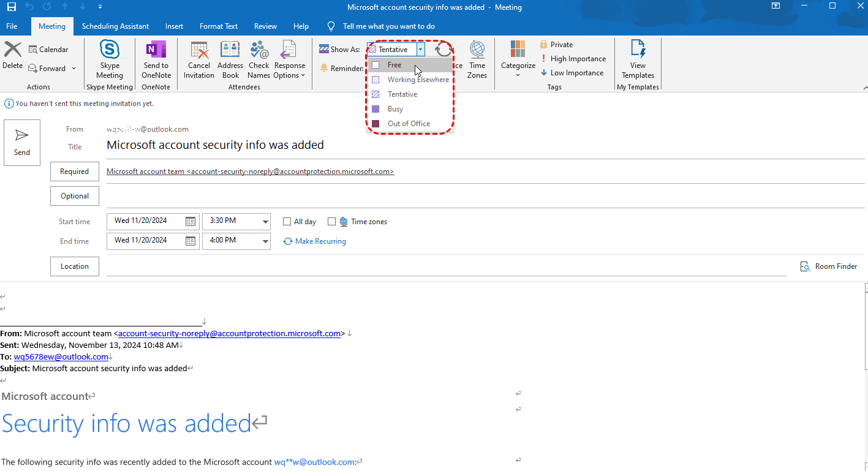
Task: Open the Room Finder
Action: (829, 266)
